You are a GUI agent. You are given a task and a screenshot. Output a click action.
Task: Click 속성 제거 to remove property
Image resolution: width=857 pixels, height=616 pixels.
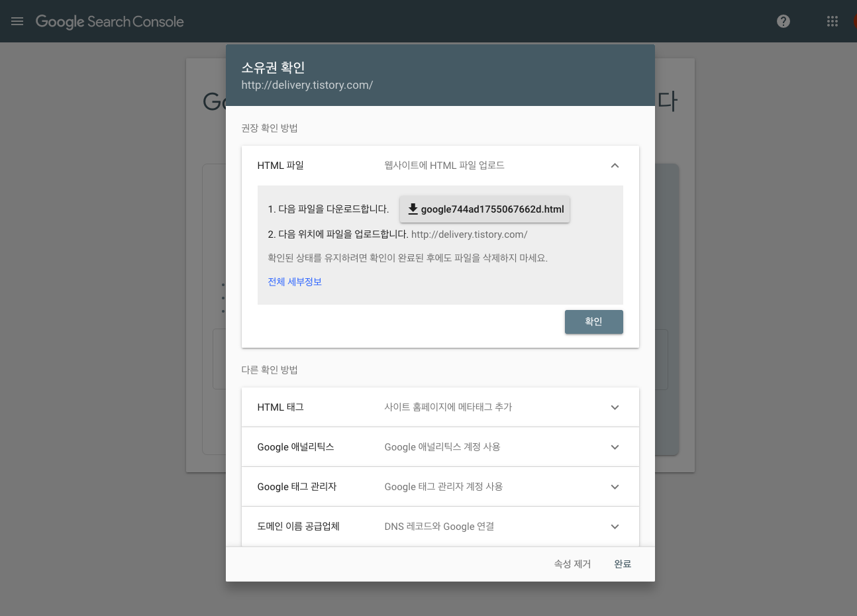tap(572, 564)
